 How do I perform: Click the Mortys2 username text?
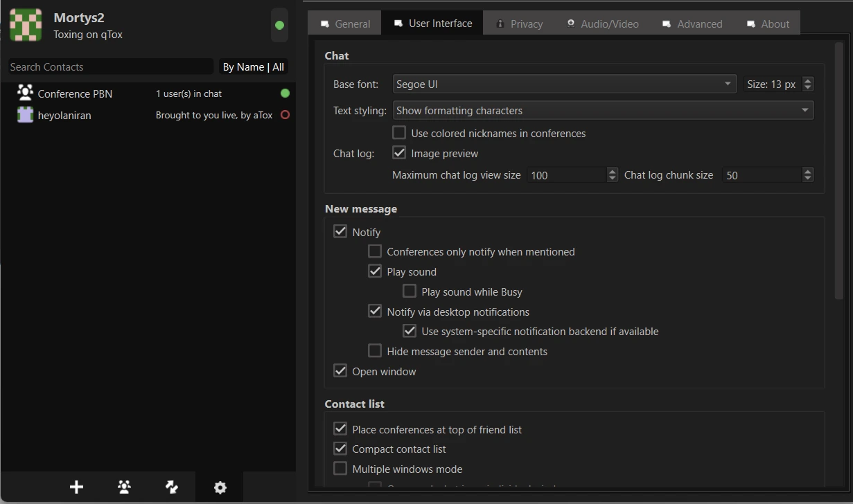[79, 18]
